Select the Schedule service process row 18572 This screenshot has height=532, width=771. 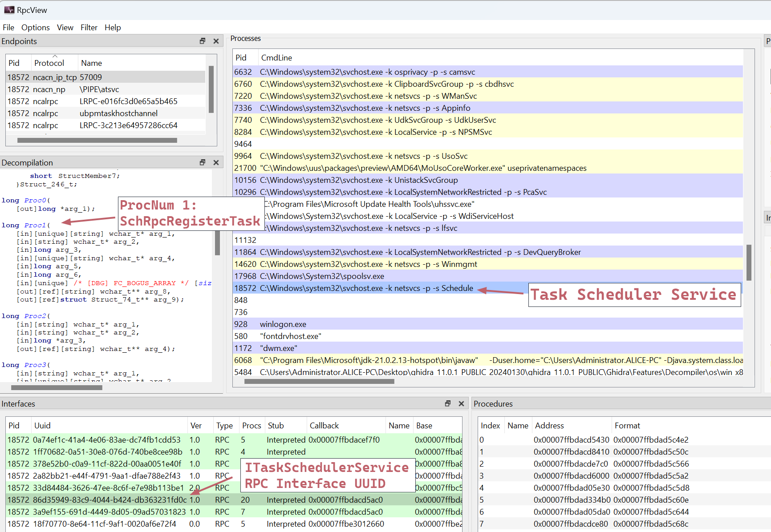pyautogui.click(x=366, y=288)
